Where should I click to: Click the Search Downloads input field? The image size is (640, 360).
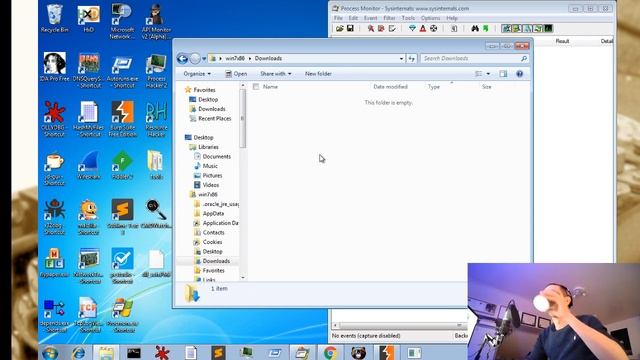pos(474,59)
